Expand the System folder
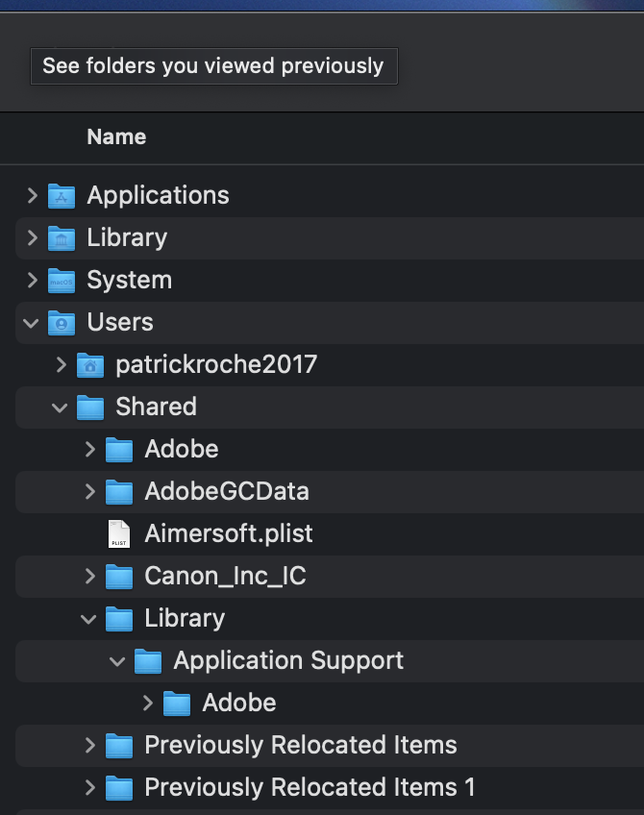 33,281
